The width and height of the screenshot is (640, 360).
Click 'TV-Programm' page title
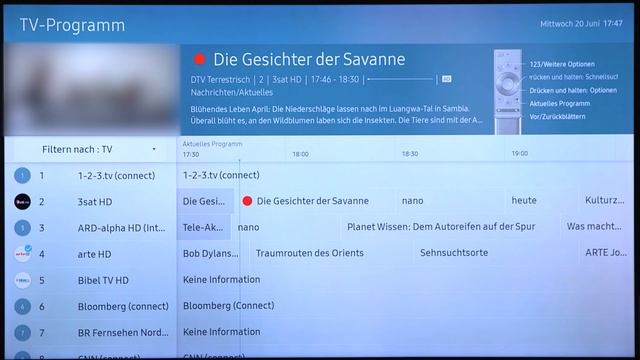[72, 25]
